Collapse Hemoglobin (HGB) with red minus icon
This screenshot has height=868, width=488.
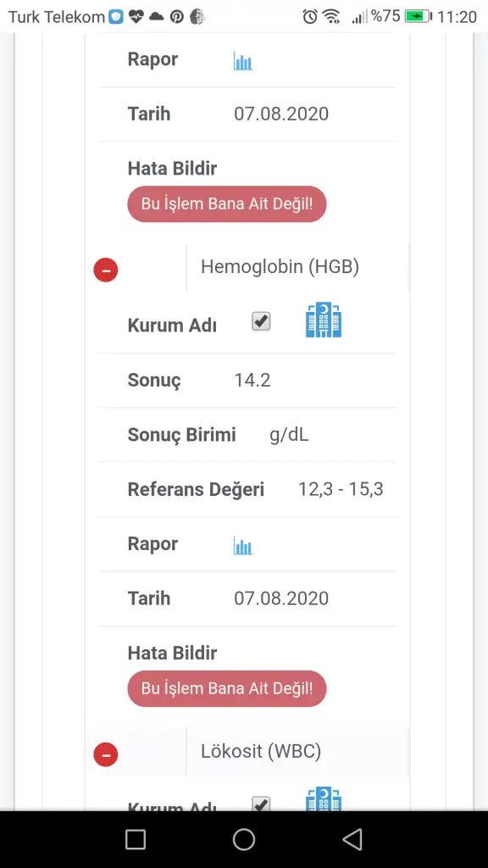pos(106,270)
